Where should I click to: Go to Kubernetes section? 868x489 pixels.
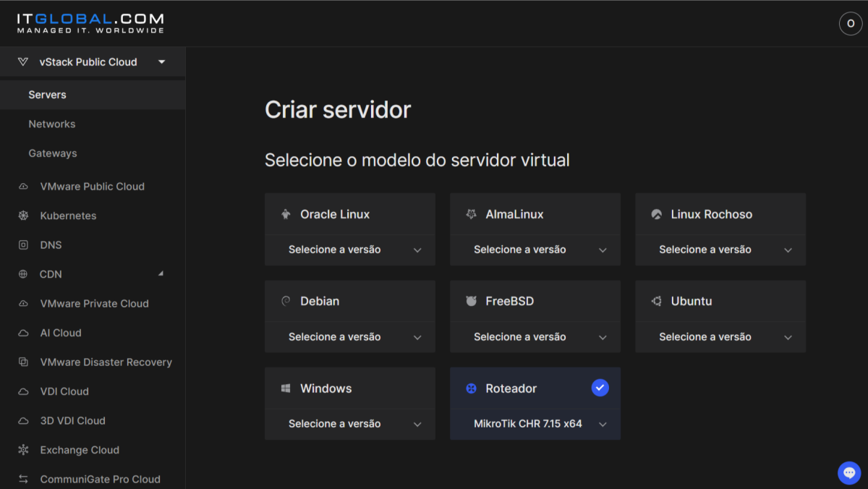click(68, 216)
